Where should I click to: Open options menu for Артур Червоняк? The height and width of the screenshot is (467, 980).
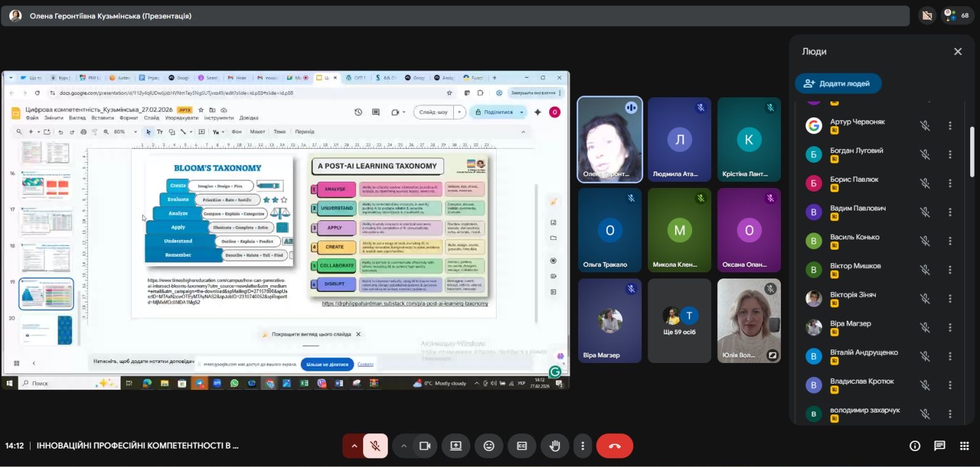click(950, 125)
